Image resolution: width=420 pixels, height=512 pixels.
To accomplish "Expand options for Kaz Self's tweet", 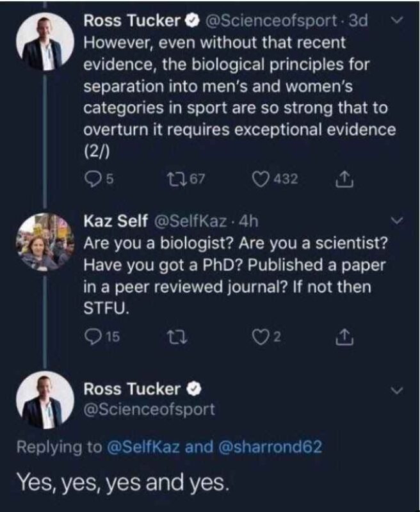I will click(396, 221).
